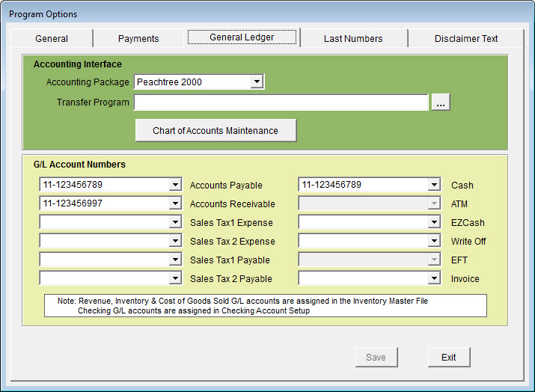This screenshot has height=392, width=535.
Task: Select the General Ledger tab
Action: (x=242, y=37)
